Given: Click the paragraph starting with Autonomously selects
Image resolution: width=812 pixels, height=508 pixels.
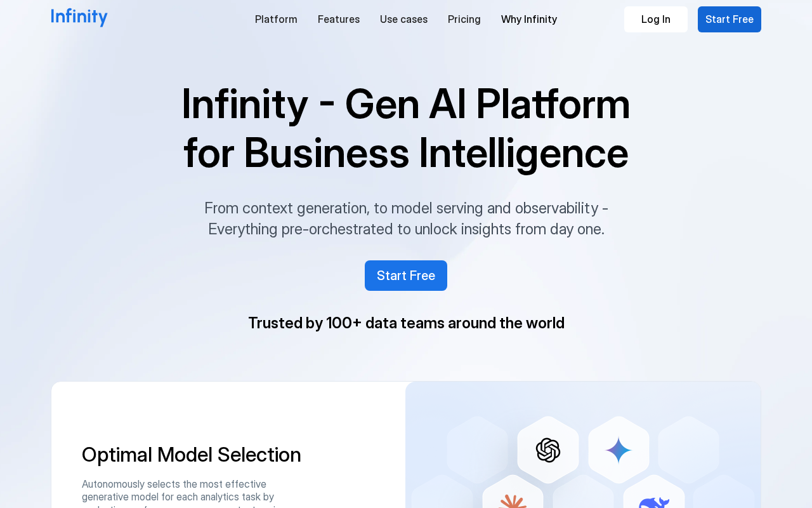Looking at the screenshot, I should point(178,491).
